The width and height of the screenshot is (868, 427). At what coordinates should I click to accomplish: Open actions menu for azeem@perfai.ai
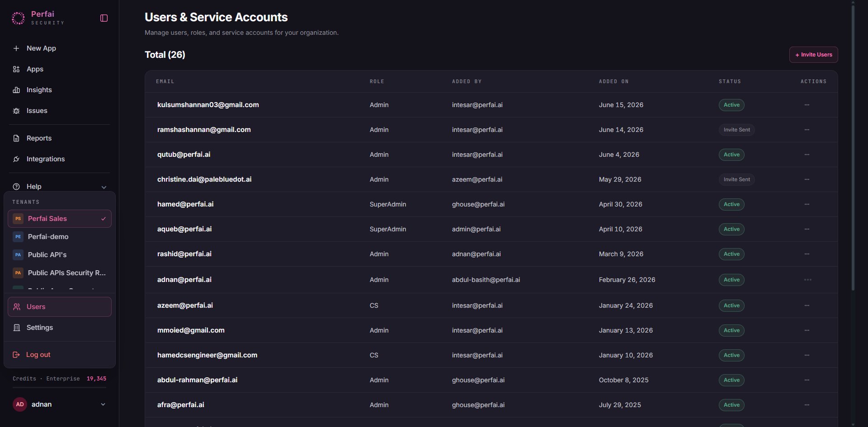tap(807, 305)
